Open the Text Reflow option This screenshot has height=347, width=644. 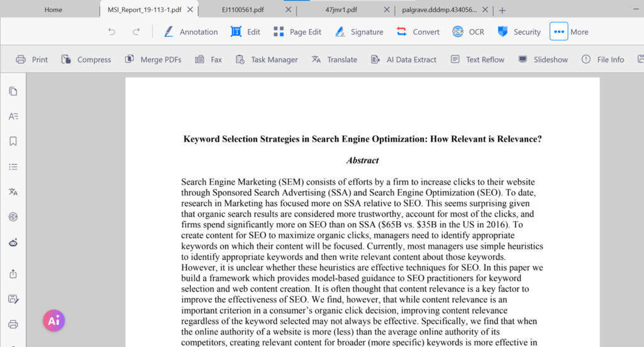(477, 60)
